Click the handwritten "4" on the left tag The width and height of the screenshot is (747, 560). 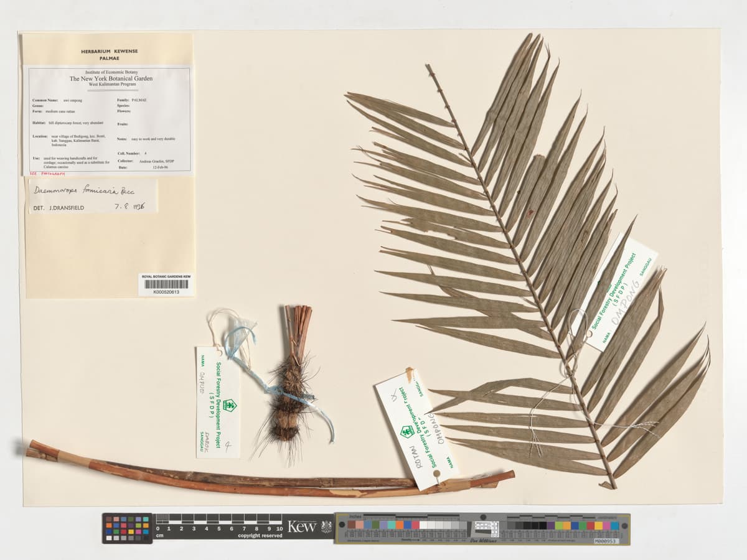228,446
